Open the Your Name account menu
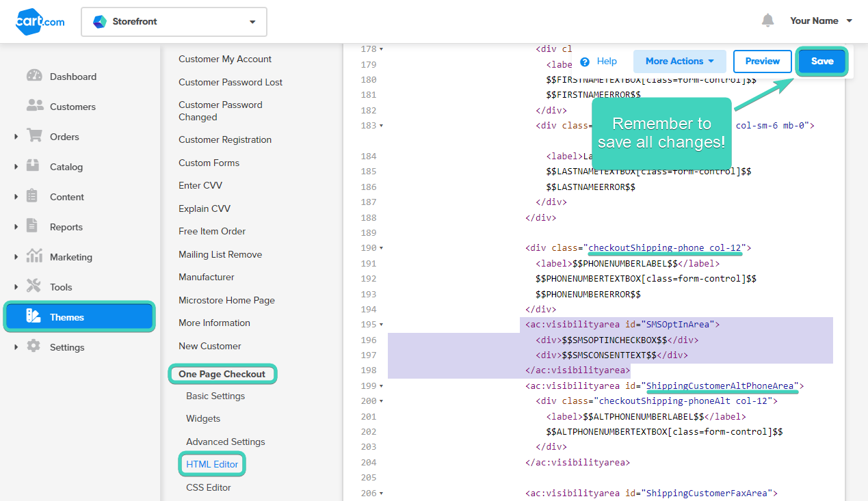Image resolution: width=868 pixels, height=501 pixels. coord(821,21)
